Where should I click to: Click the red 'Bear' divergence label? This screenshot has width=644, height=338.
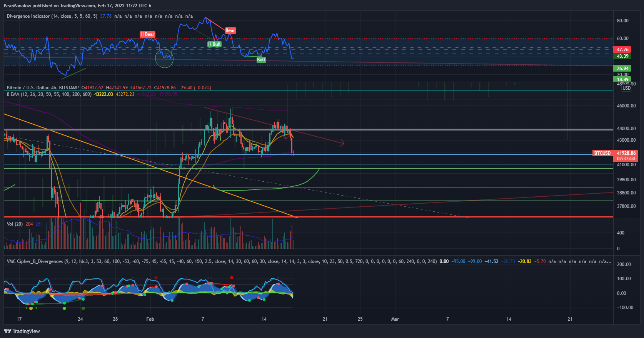tap(230, 30)
